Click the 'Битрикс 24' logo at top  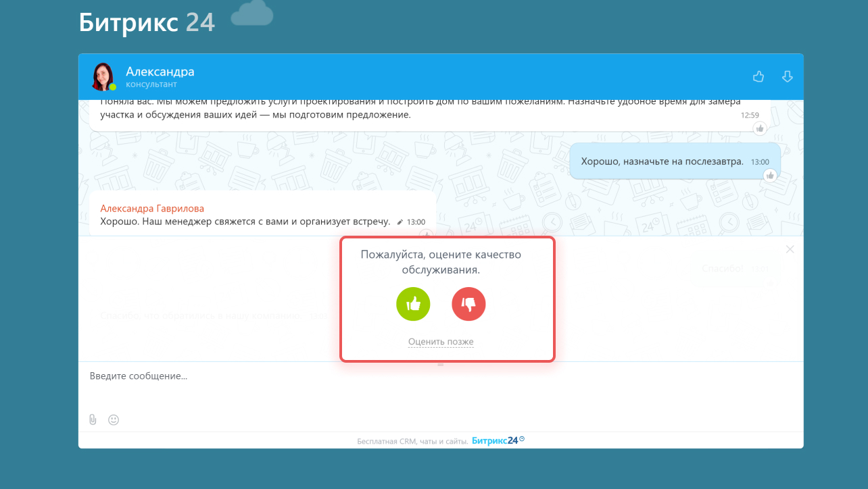point(147,22)
